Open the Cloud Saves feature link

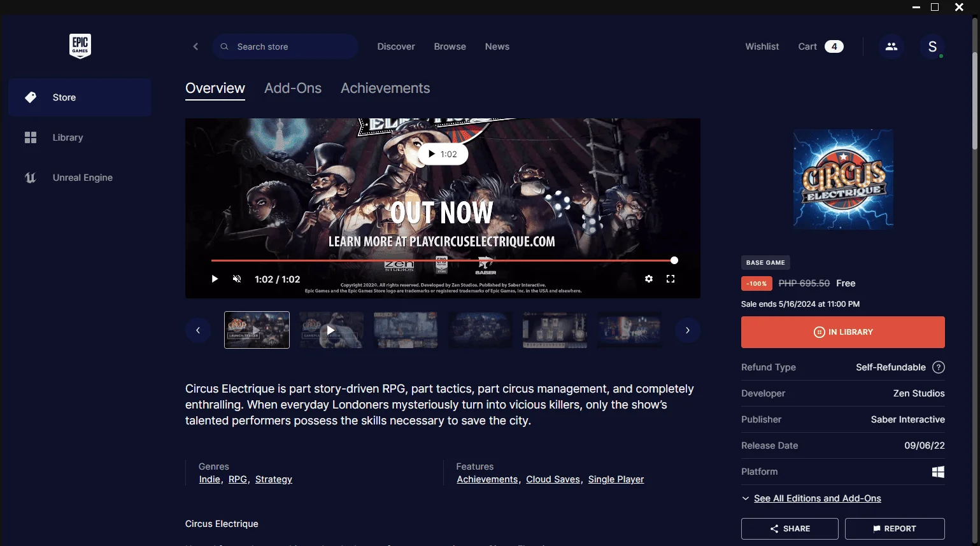tap(553, 479)
